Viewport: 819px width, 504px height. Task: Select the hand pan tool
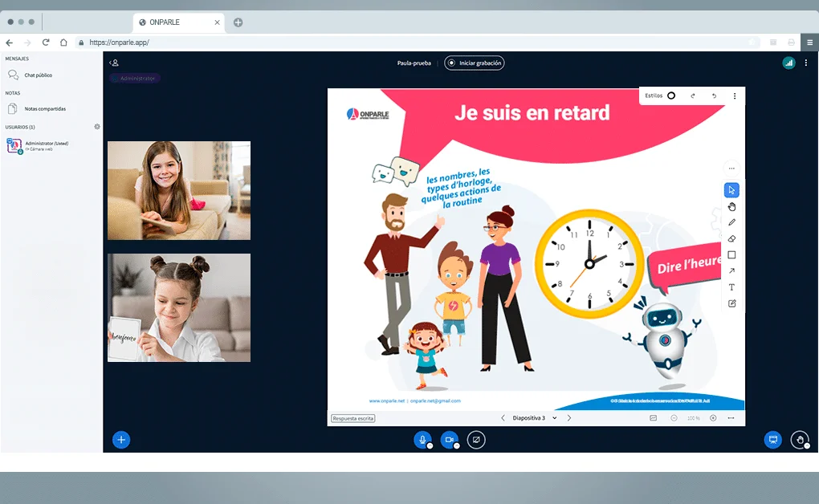[731, 206]
